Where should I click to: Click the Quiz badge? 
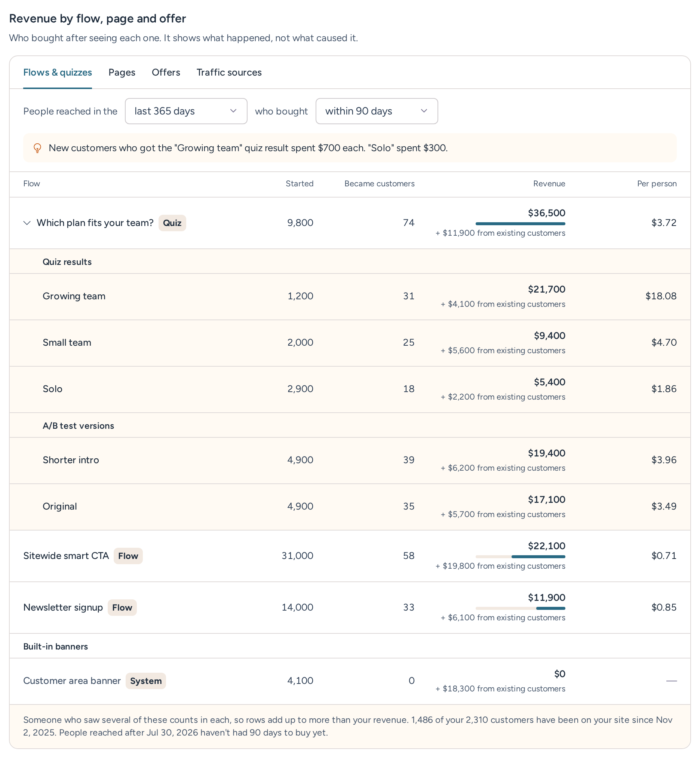point(172,223)
